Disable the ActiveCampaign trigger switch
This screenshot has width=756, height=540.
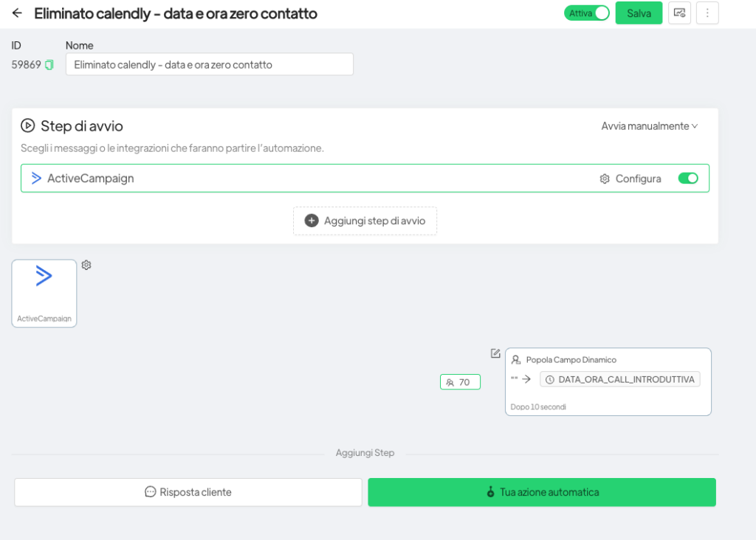(687, 179)
